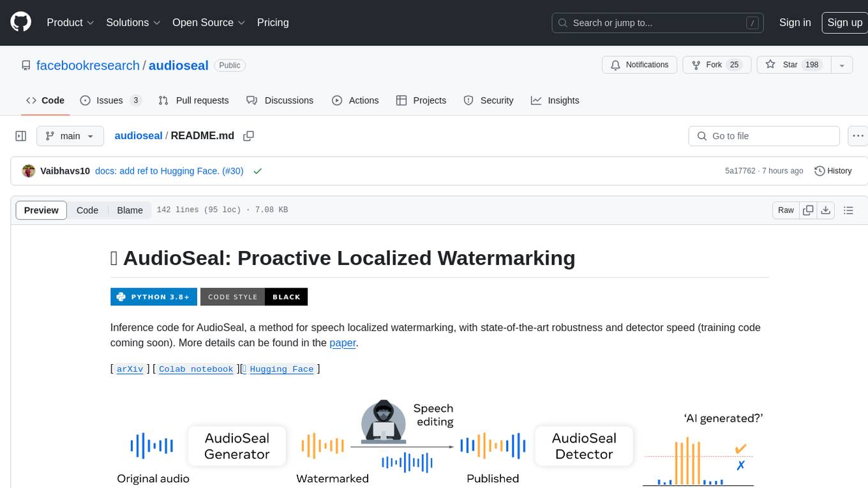Click the Sign up button
Screen dimensions: 868x488
pos(844,22)
